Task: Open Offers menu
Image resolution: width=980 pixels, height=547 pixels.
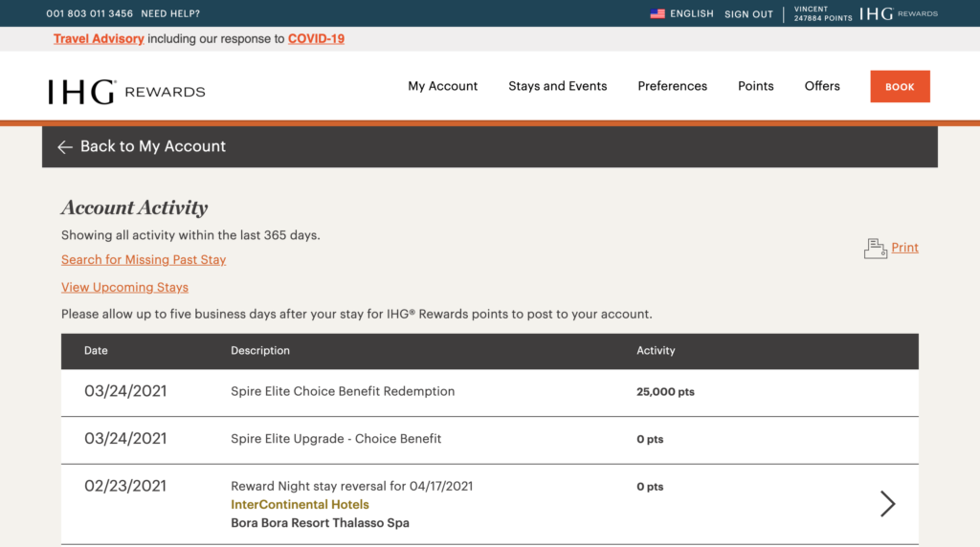Action: [x=822, y=86]
